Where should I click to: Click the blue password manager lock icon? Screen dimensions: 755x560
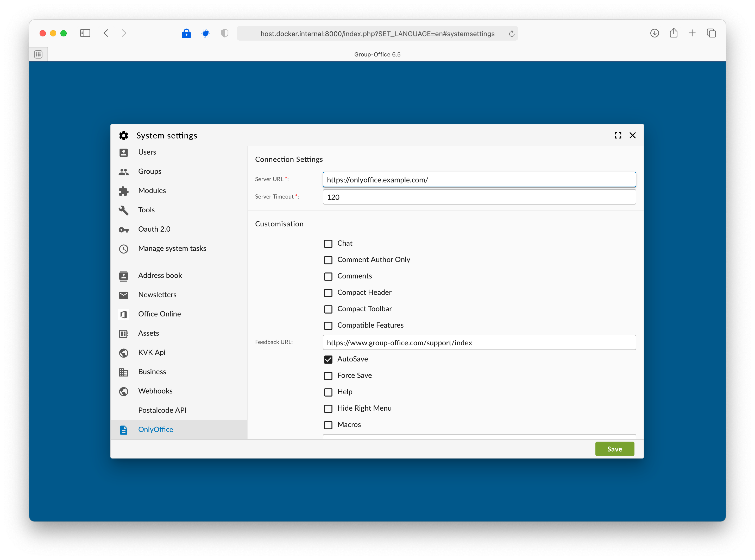[x=186, y=33]
